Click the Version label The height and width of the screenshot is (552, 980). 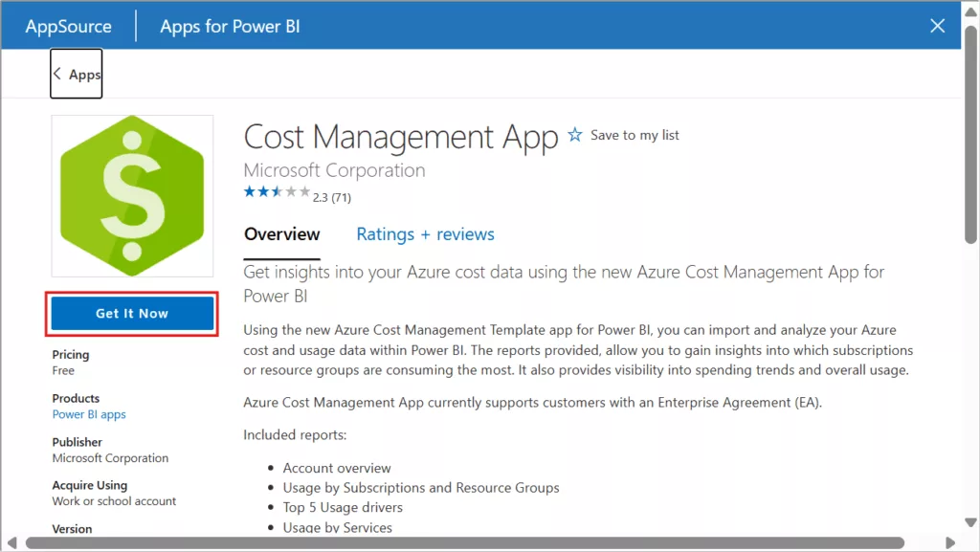[72, 529]
